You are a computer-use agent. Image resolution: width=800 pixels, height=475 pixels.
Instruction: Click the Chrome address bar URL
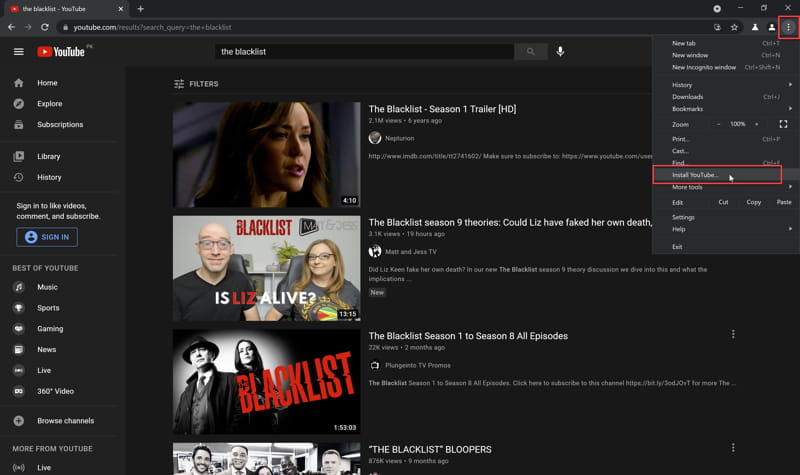152,27
